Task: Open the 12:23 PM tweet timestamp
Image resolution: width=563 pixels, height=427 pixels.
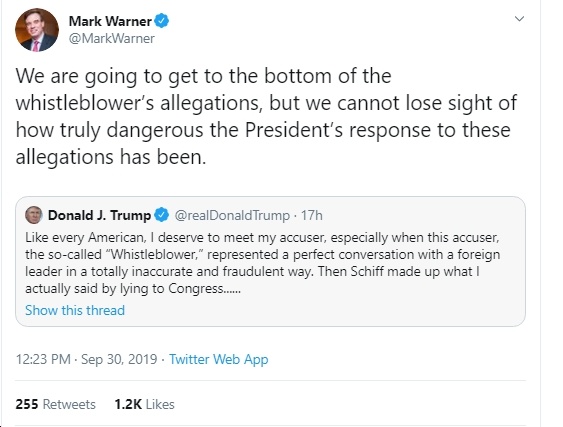Action: tap(43, 359)
